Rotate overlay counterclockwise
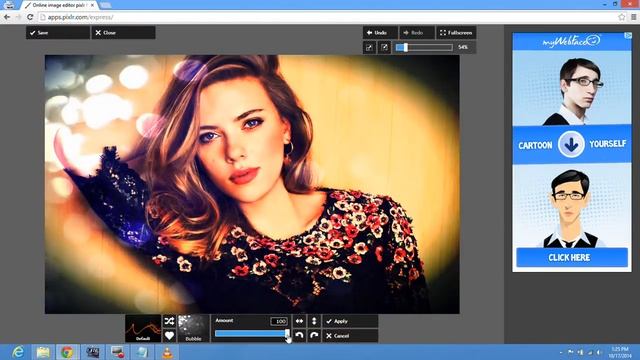 point(299,336)
